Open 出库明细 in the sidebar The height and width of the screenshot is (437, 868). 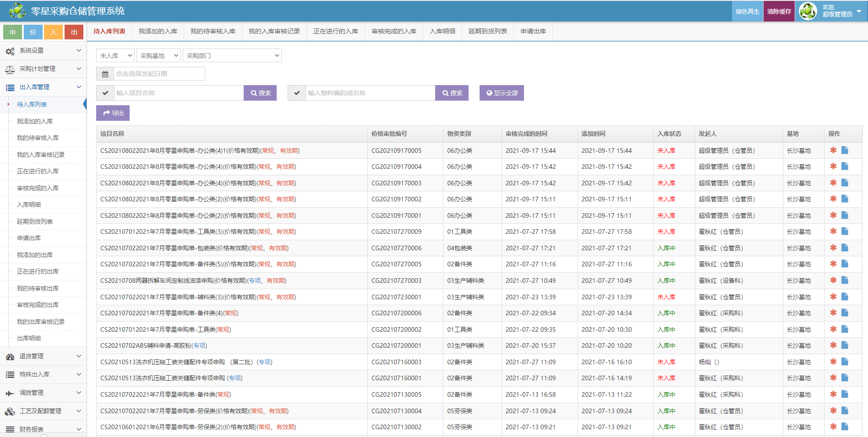(x=29, y=338)
